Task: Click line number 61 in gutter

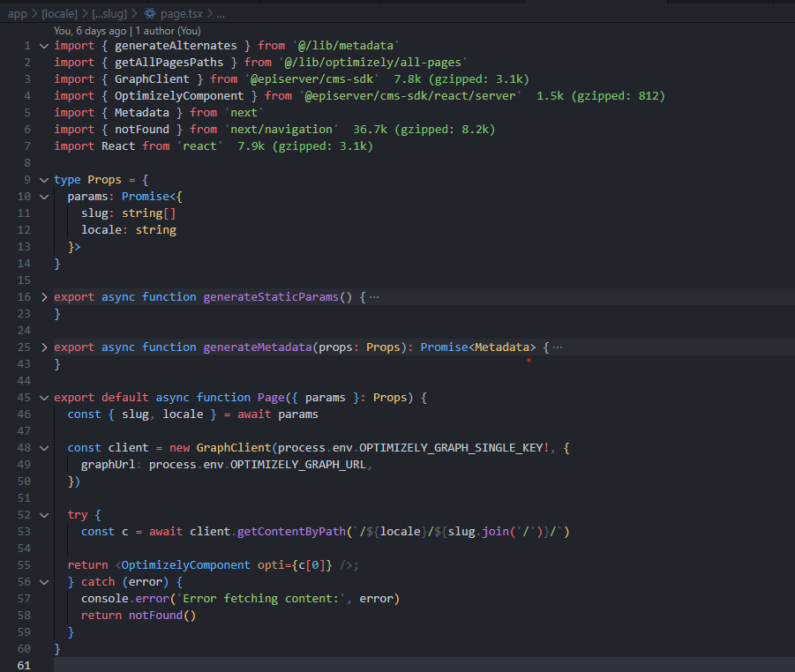Action: tap(24, 666)
